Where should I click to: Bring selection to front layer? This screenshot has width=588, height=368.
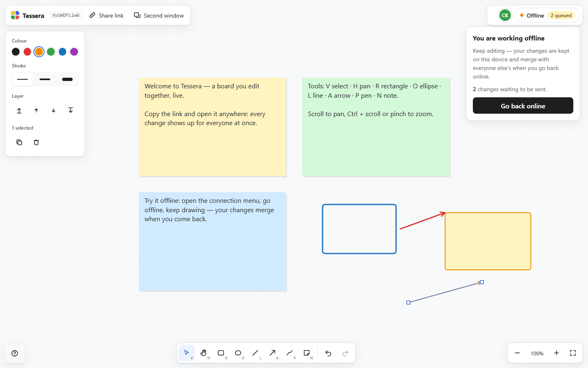click(19, 110)
